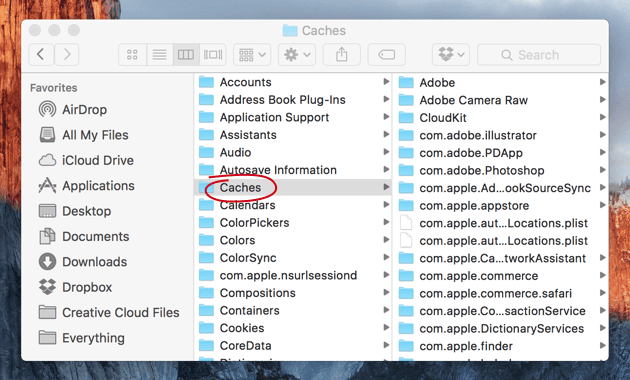Select the Assistants folder
630x380 pixels.
coord(293,135)
